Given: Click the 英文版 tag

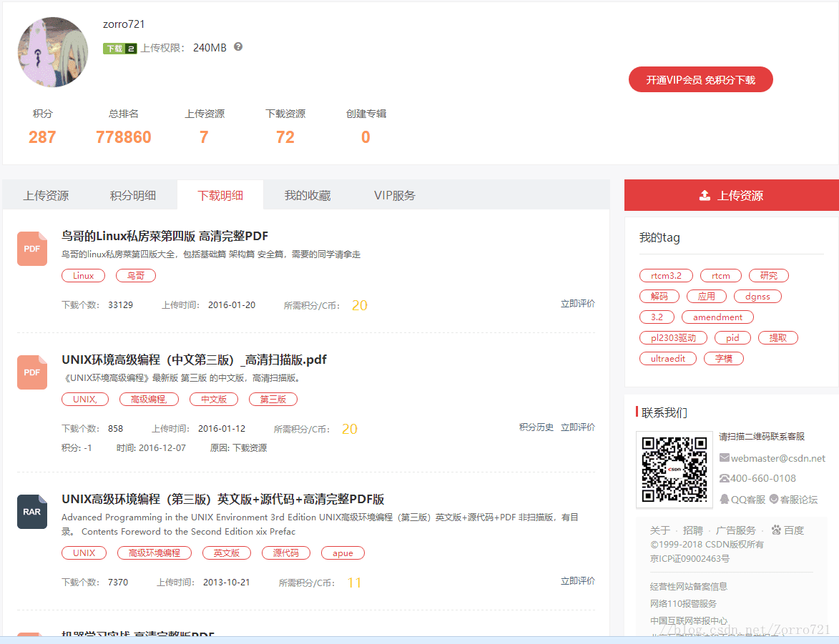Looking at the screenshot, I should 226,553.
